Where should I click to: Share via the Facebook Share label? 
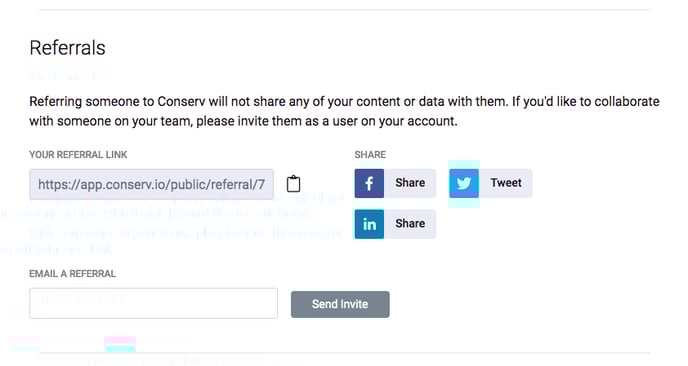(x=410, y=183)
